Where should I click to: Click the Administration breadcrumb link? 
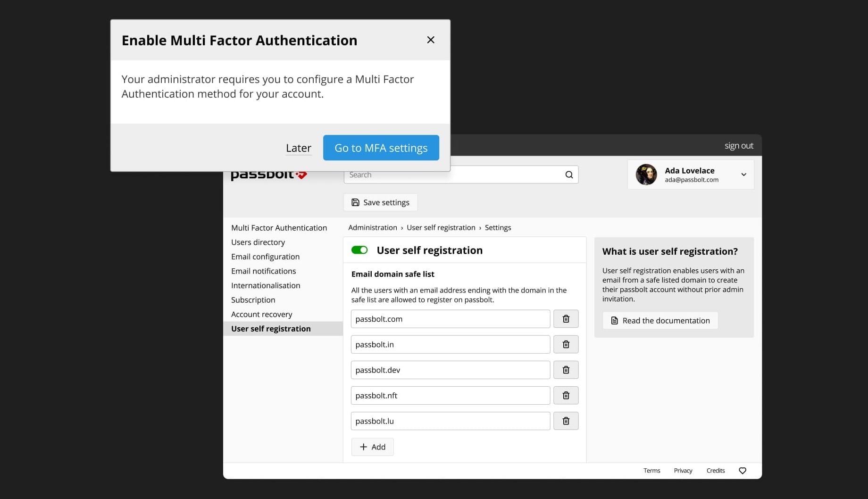click(372, 227)
